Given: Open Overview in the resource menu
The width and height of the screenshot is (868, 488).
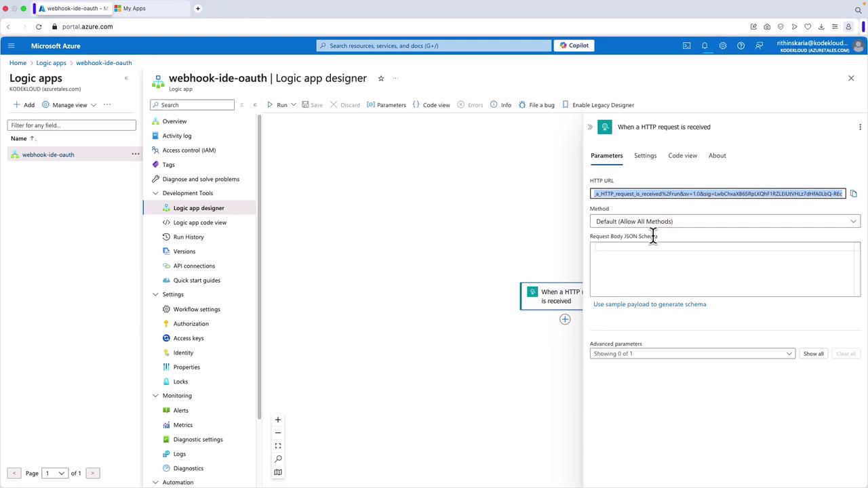Looking at the screenshot, I should (x=174, y=121).
